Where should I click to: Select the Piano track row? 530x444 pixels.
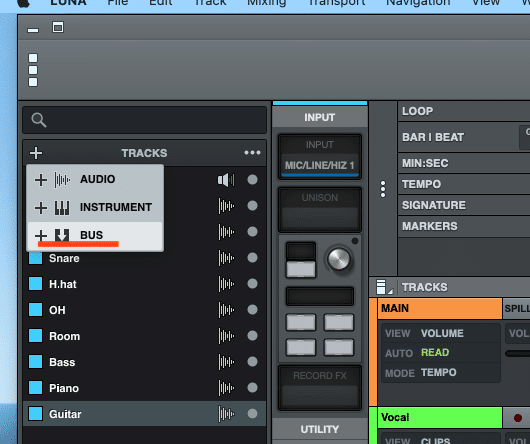[x=145, y=388]
